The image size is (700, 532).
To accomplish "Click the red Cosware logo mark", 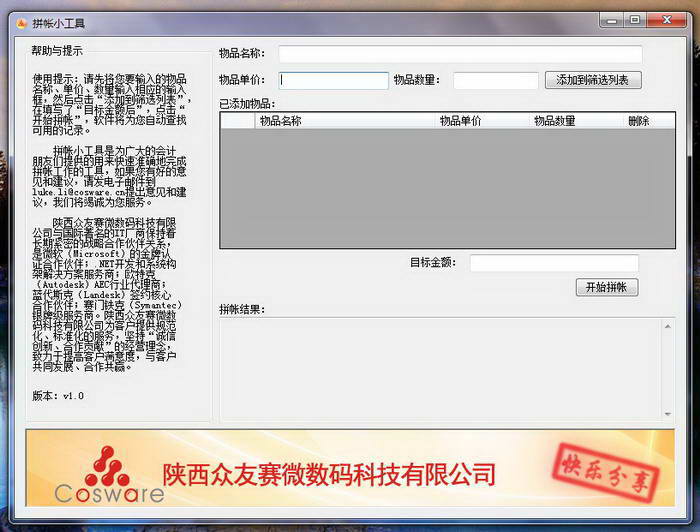I will [107, 466].
